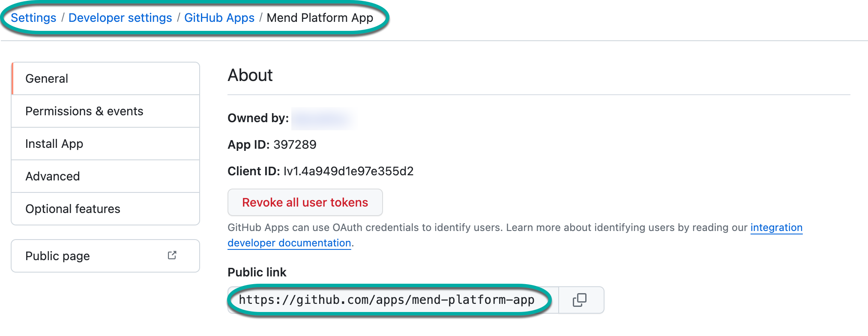Click Mend Platform App breadcrumb title
The width and height of the screenshot is (868, 336).
(320, 18)
